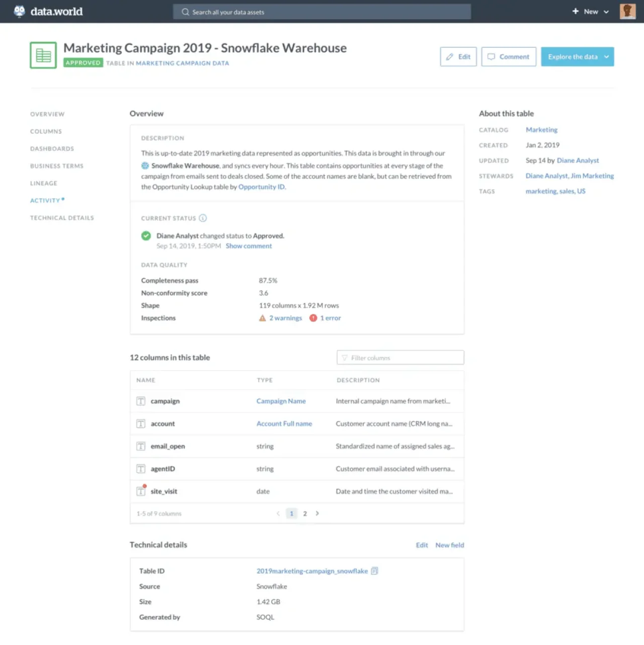644x645 pixels.
Task: Click the Account Full name link
Action: tap(284, 424)
